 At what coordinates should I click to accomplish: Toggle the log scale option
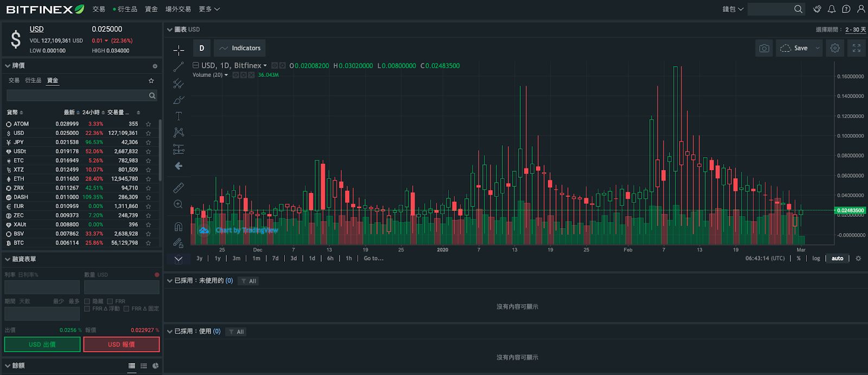[816, 258]
